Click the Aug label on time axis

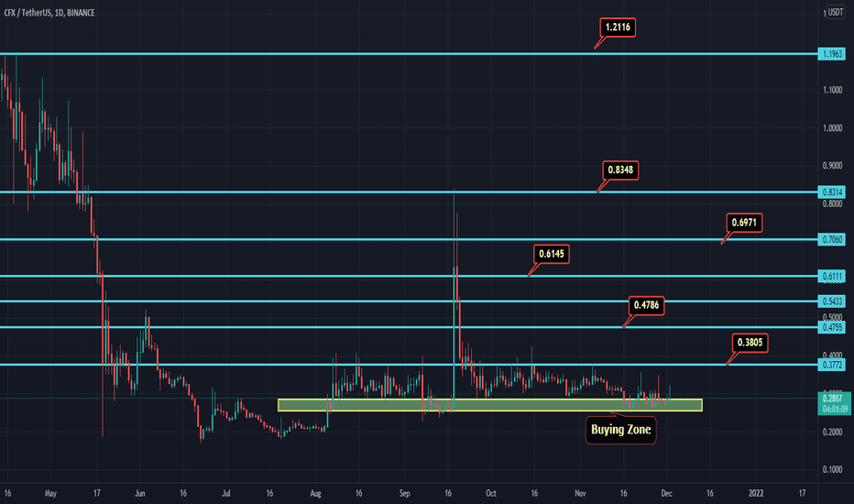(x=315, y=494)
